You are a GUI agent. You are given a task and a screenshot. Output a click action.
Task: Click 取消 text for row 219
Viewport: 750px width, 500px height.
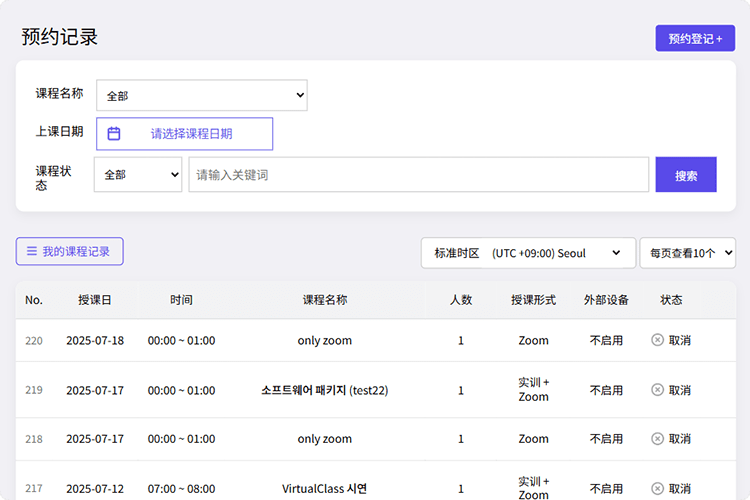[x=679, y=390]
